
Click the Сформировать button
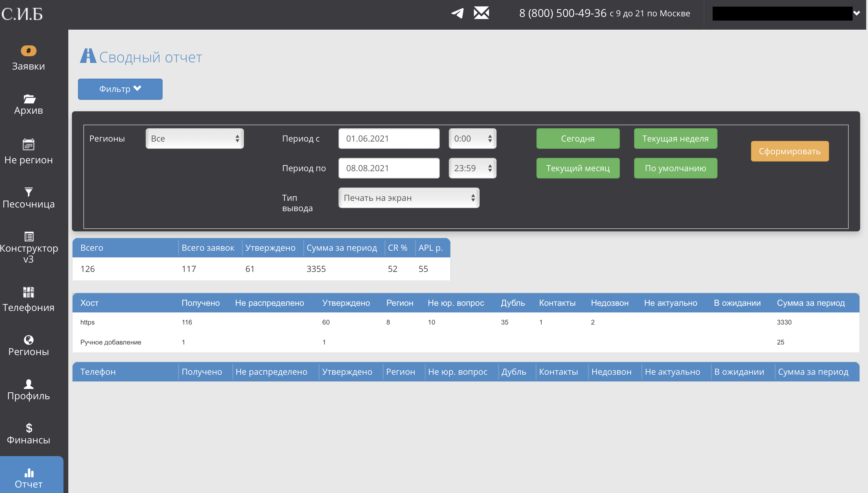789,151
